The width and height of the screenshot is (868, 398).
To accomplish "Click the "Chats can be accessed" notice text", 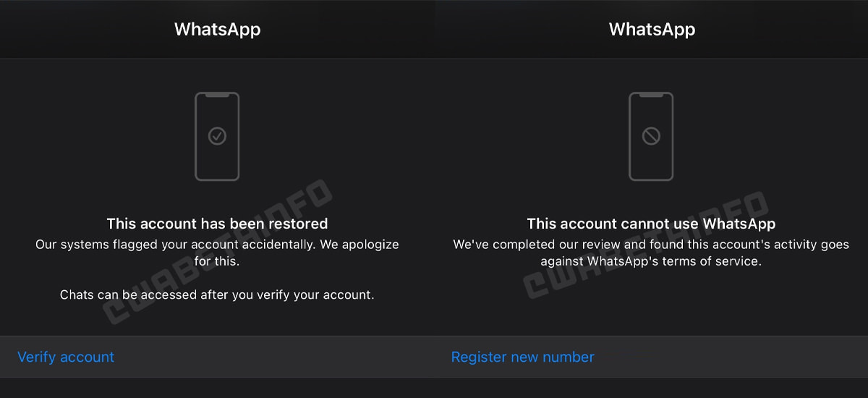I will [217, 295].
